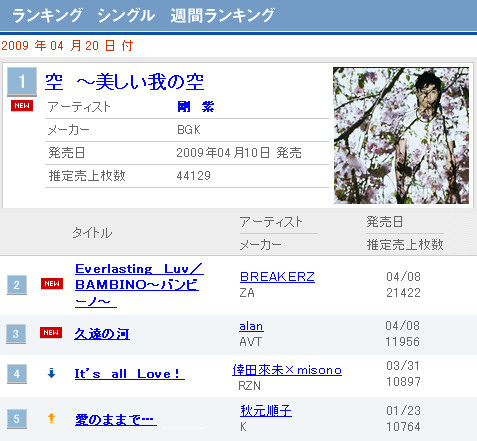Select the maker value BGK
The height and width of the screenshot is (441, 477).
click(189, 130)
